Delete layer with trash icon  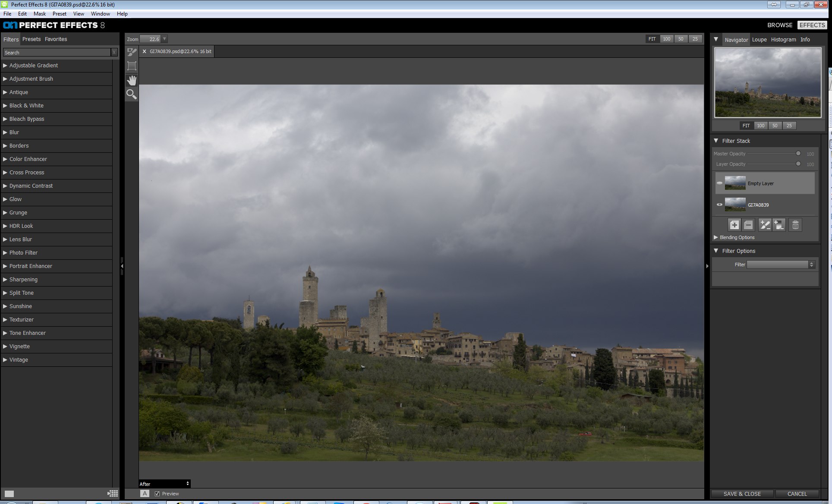click(795, 225)
